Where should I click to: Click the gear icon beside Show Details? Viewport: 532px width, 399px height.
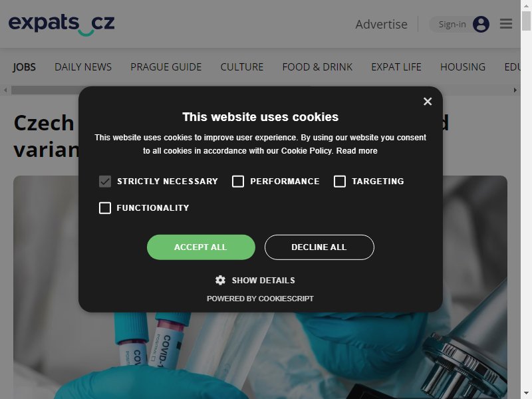click(x=220, y=280)
